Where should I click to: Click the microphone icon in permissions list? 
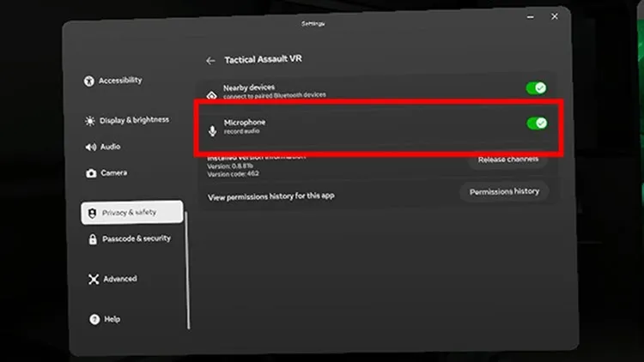tap(212, 130)
